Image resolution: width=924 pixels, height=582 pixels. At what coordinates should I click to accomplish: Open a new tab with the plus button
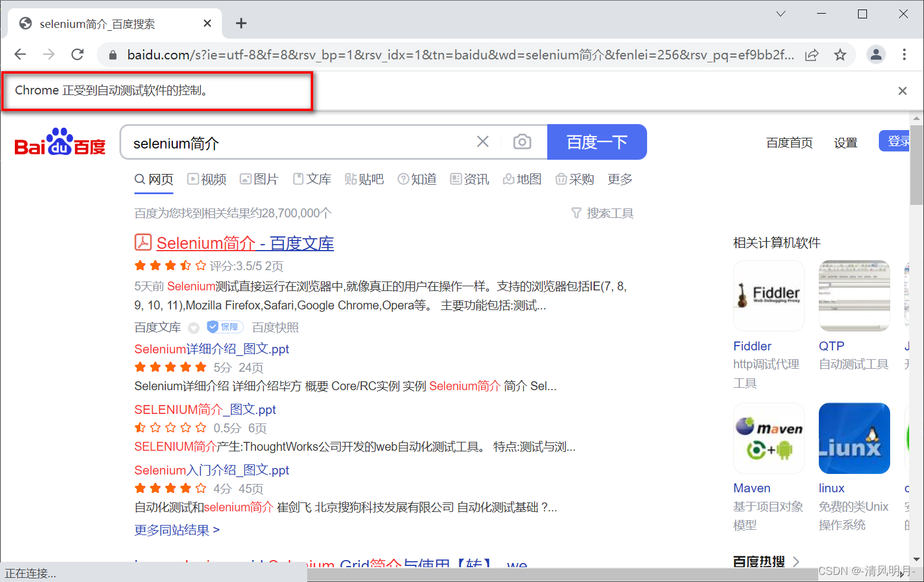(241, 23)
